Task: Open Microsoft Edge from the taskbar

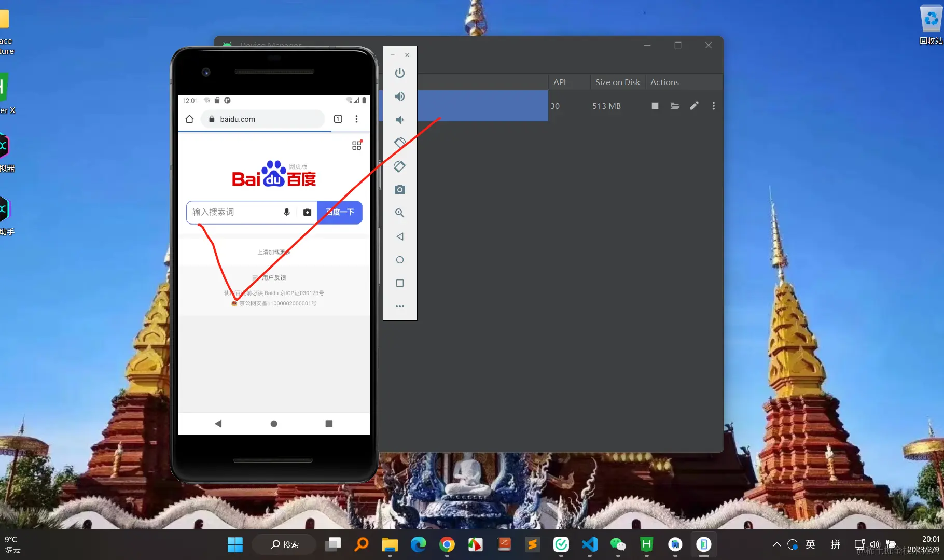Action: coord(419,544)
